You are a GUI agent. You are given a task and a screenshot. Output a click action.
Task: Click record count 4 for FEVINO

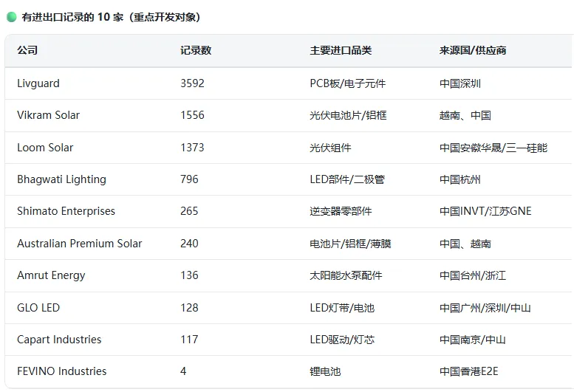(x=183, y=371)
